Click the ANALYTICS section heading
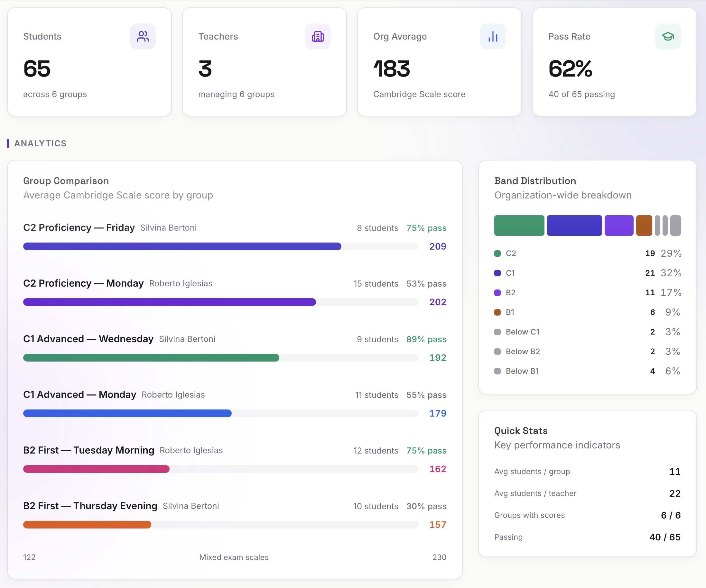Image resolution: width=706 pixels, height=588 pixels. (x=40, y=143)
